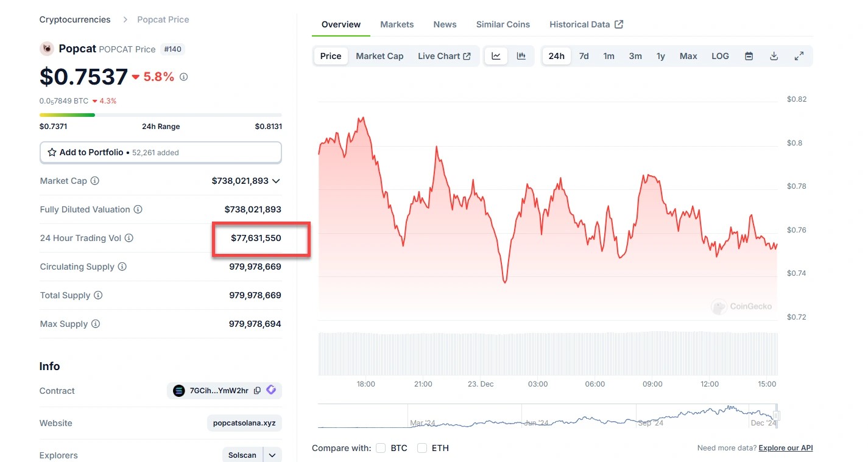Open the Solscan explorers dropdown
The image size is (868, 462).
(x=272, y=455)
